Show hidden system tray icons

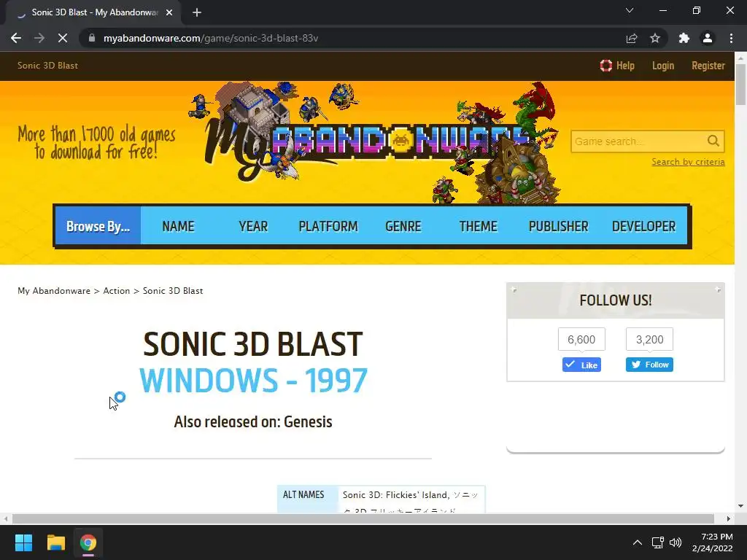pos(638,542)
